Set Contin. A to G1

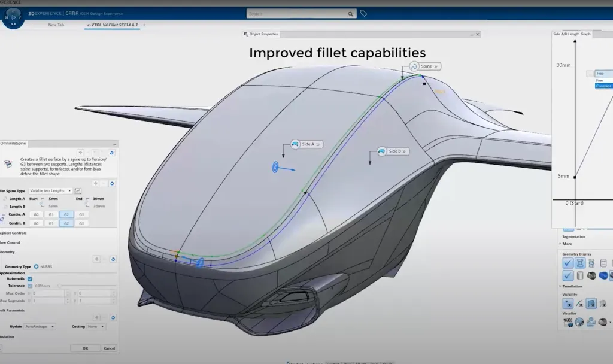point(51,214)
